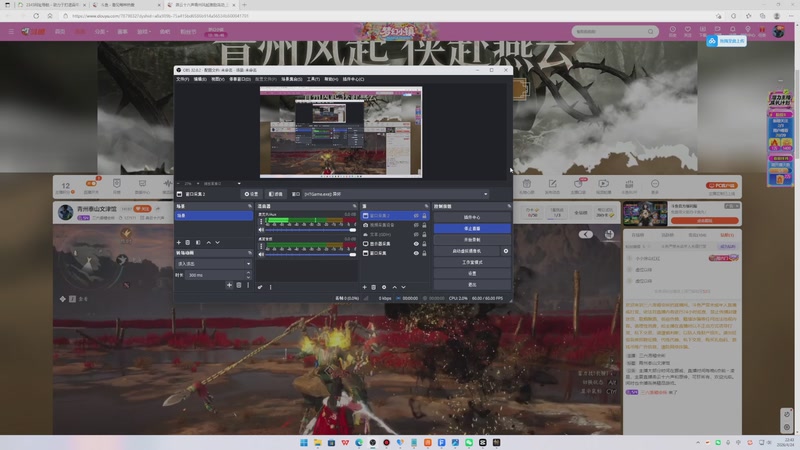Screen dimensions: 800x450
Task: Open scene transition type dropdown
Action: [213, 264]
